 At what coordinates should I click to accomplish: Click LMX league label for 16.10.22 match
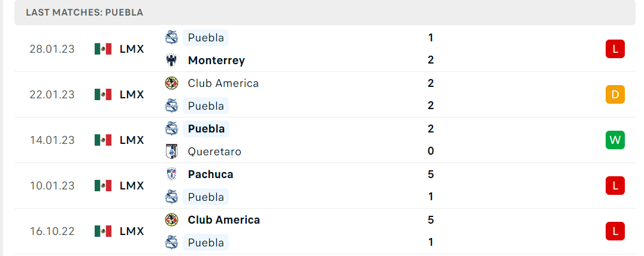[x=132, y=231]
